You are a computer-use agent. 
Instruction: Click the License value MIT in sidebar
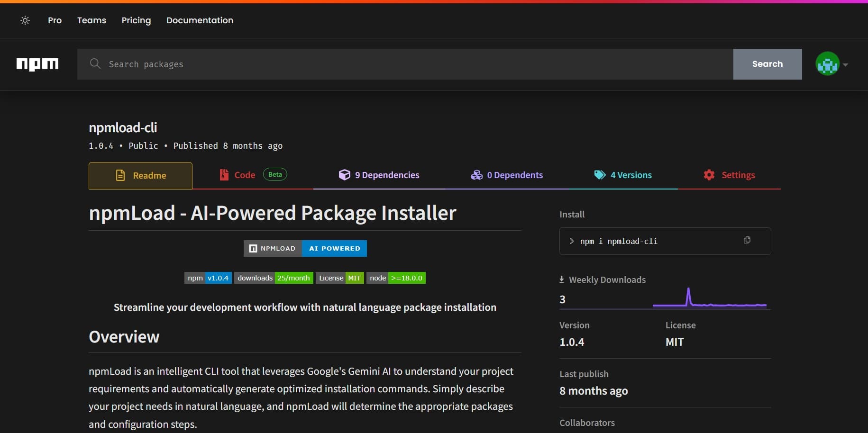[x=675, y=342]
